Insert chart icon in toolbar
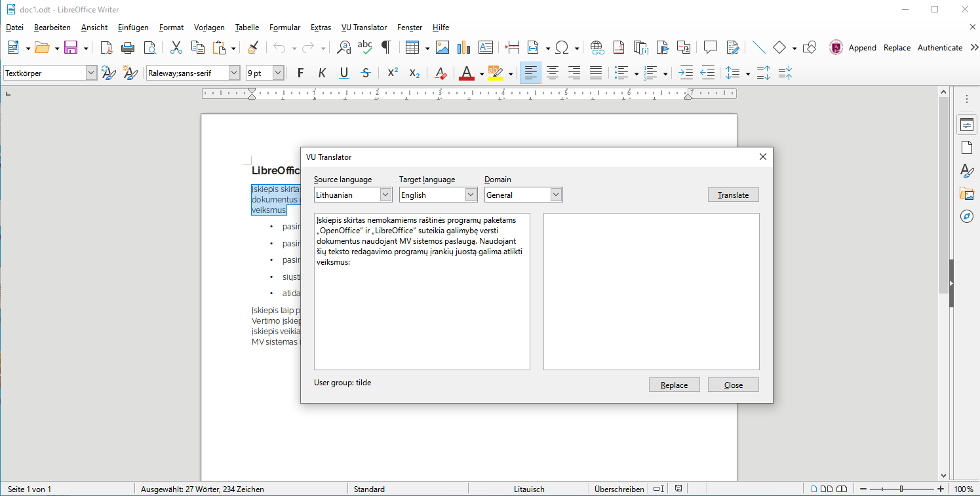 pos(464,47)
